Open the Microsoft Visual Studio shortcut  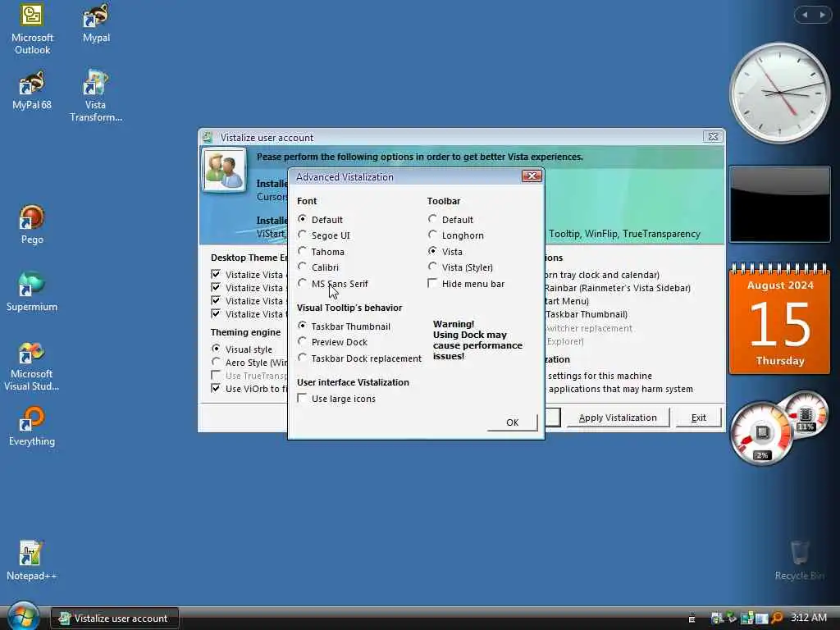(x=32, y=367)
